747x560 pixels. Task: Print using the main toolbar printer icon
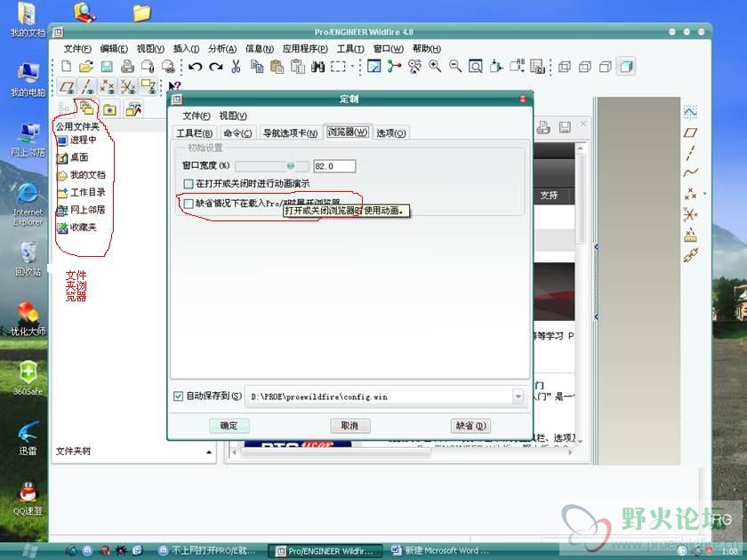127,67
